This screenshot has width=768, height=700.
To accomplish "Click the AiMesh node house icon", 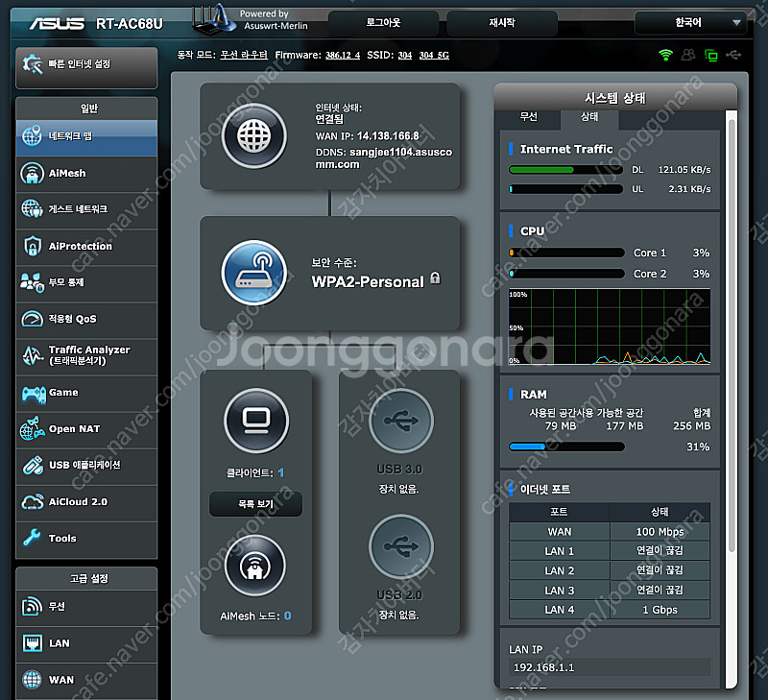I will click(x=254, y=566).
